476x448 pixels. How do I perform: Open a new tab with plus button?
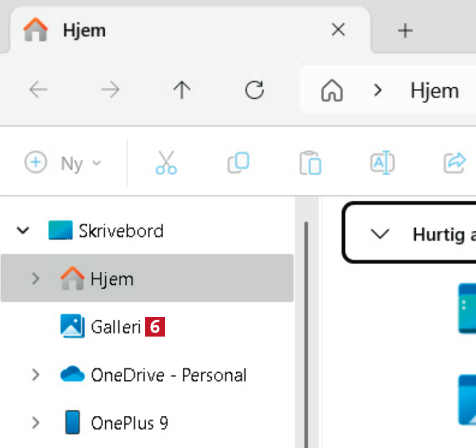point(405,30)
